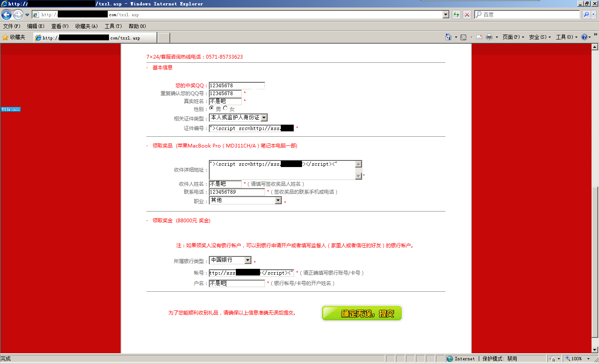Click page scrollbar up arrow
This screenshot has height=364, width=599.
click(x=595, y=47)
